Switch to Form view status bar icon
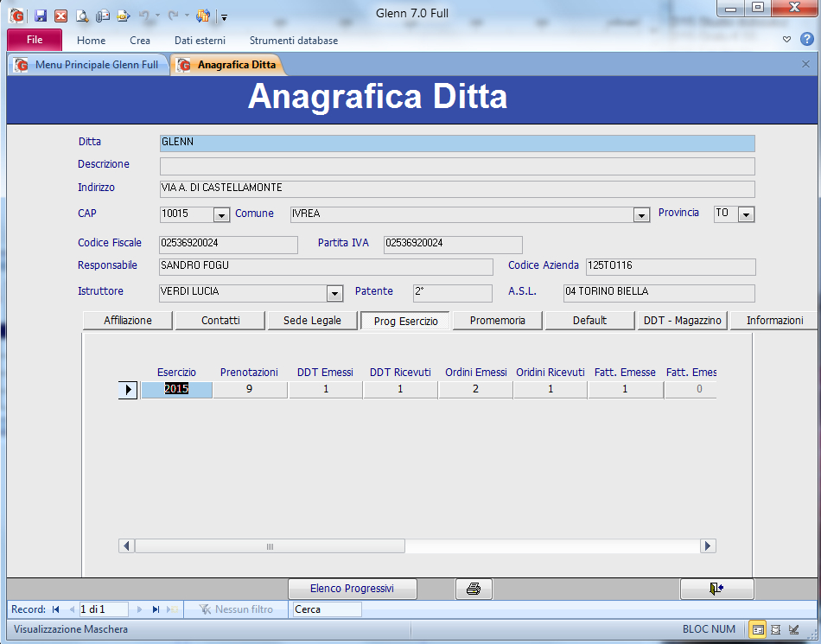Viewport: 821px width, 644px height. click(758, 629)
